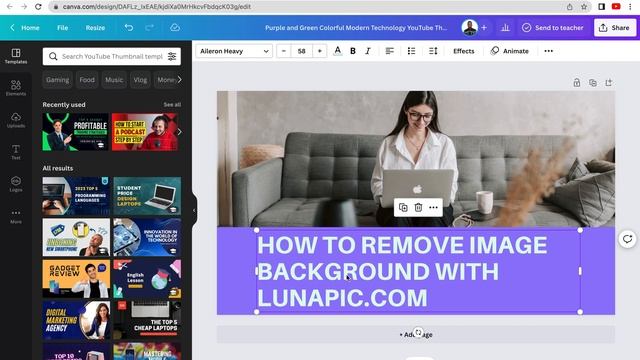
Task: Click the Home button
Action: click(25, 28)
